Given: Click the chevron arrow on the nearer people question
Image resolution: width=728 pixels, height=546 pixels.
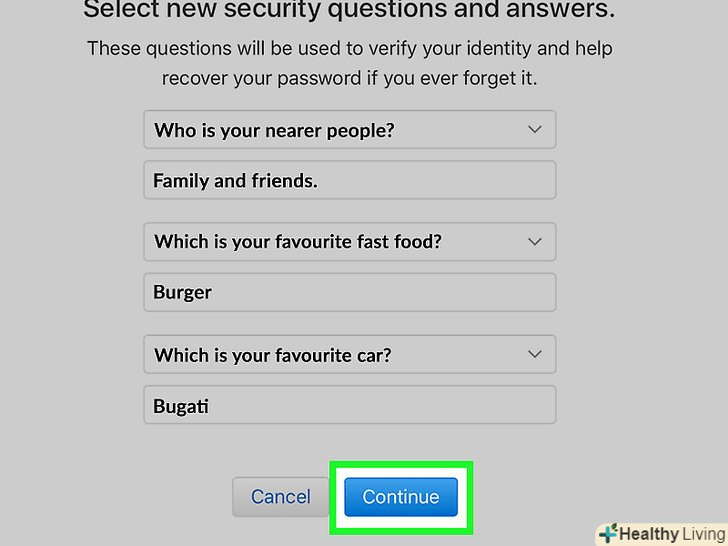Looking at the screenshot, I should click(534, 130).
